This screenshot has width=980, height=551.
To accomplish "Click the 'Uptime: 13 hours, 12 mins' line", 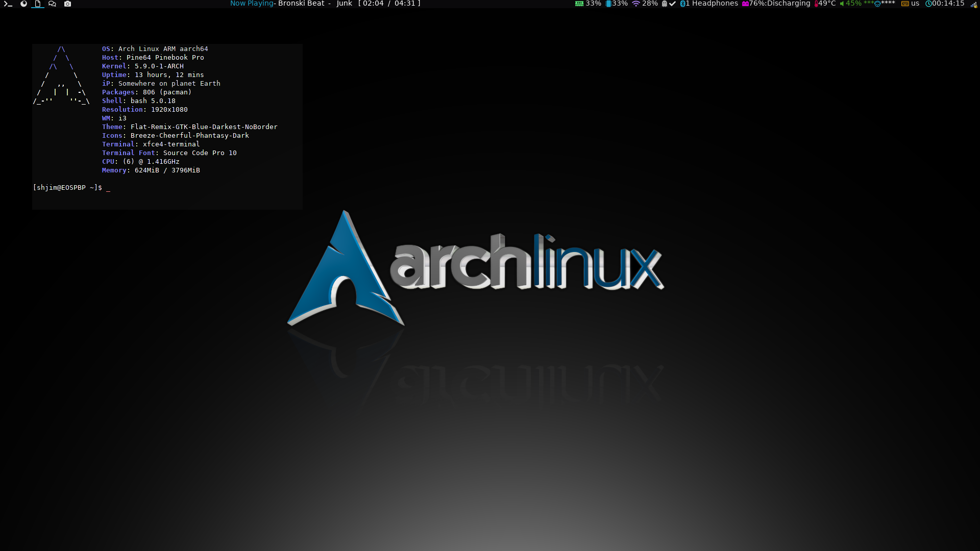I will pos(153,75).
